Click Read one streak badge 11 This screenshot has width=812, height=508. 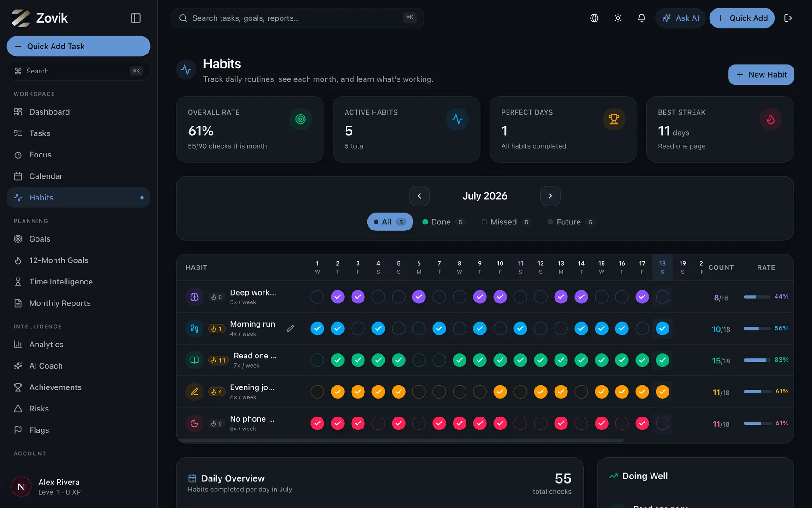pyautogui.click(x=218, y=360)
